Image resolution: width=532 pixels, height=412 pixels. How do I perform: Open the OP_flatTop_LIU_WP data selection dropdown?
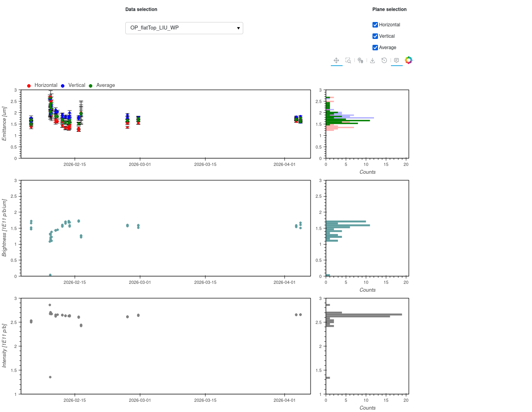pyautogui.click(x=184, y=28)
